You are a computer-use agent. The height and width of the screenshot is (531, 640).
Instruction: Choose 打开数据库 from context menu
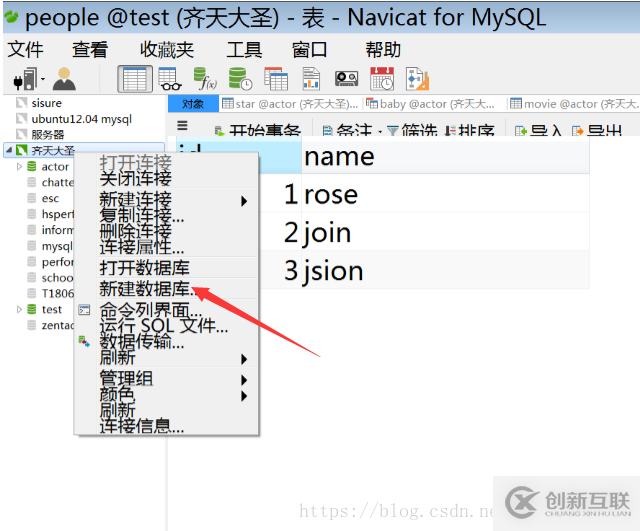pos(166,268)
